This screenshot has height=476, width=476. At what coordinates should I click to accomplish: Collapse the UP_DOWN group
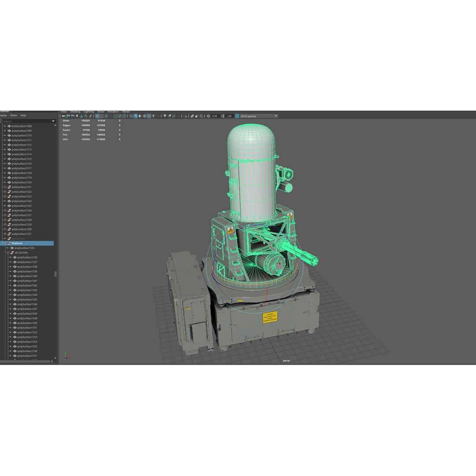[x=8, y=253]
